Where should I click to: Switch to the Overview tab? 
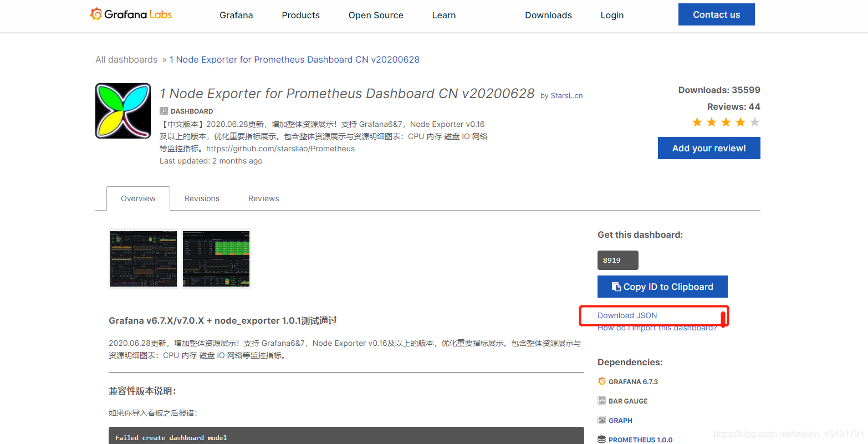pos(138,198)
